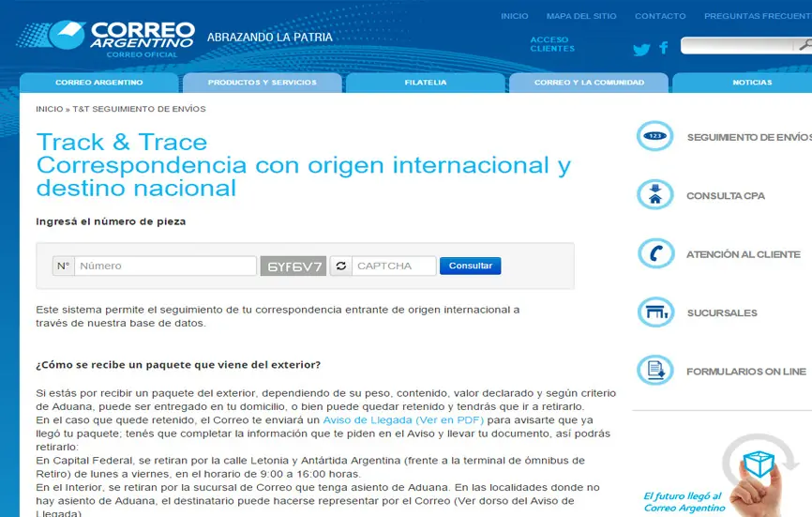Click the Seguimiento de Envíos 123 icon

coord(655,136)
